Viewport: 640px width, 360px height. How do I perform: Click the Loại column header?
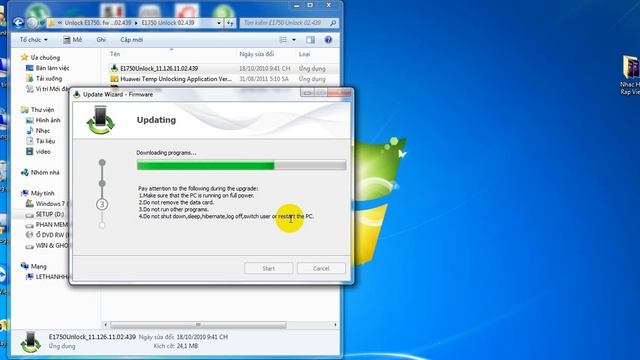click(304, 54)
